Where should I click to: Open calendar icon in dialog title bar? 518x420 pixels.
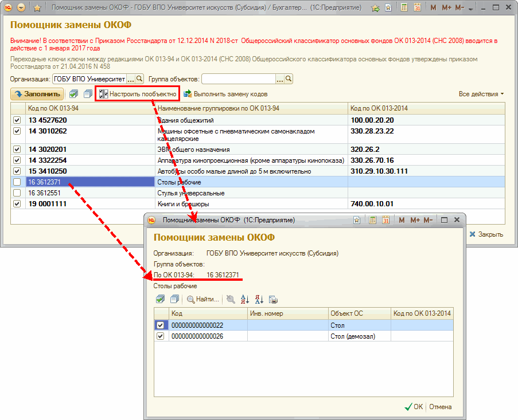click(386, 220)
